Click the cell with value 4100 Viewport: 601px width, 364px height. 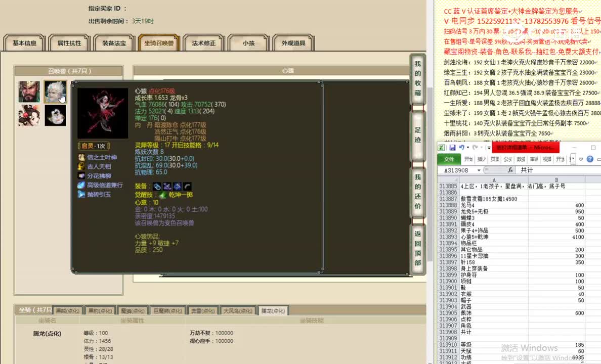(x=556, y=237)
